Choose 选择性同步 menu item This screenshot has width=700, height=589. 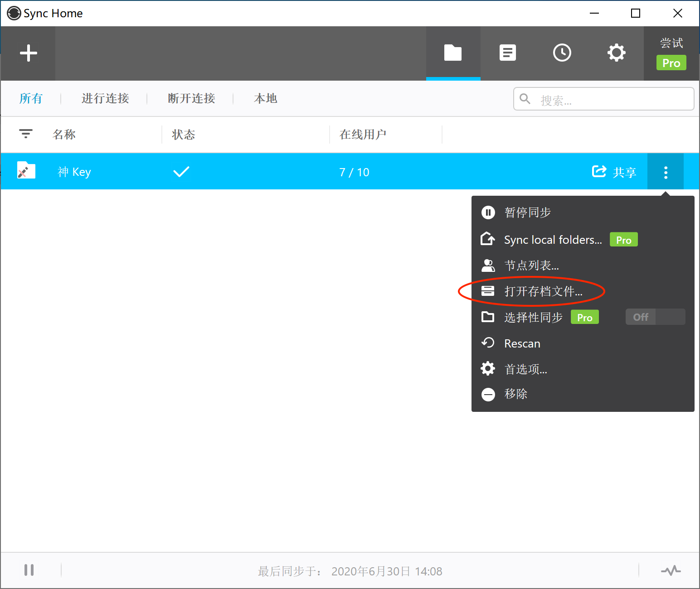tap(533, 317)
